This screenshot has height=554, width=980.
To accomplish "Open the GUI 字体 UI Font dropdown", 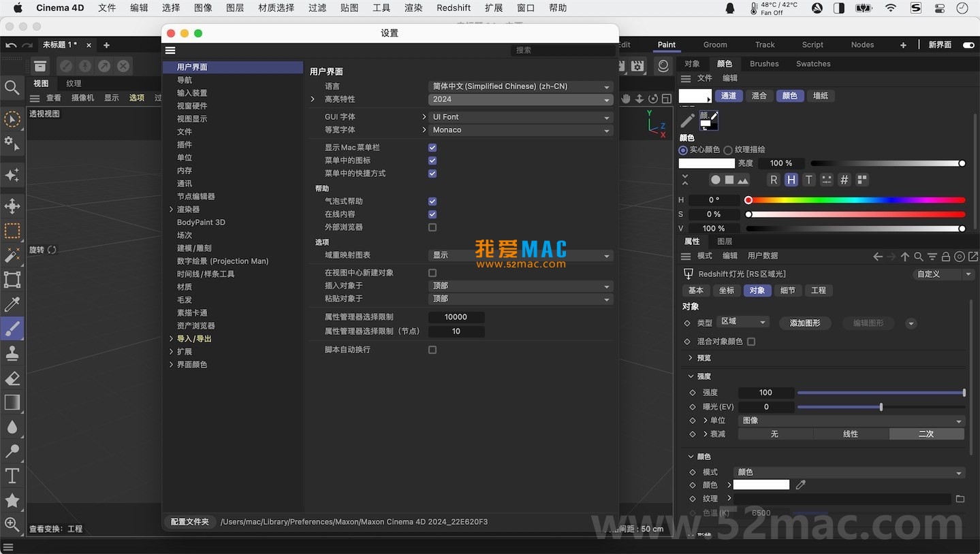I will click(521, 117).
